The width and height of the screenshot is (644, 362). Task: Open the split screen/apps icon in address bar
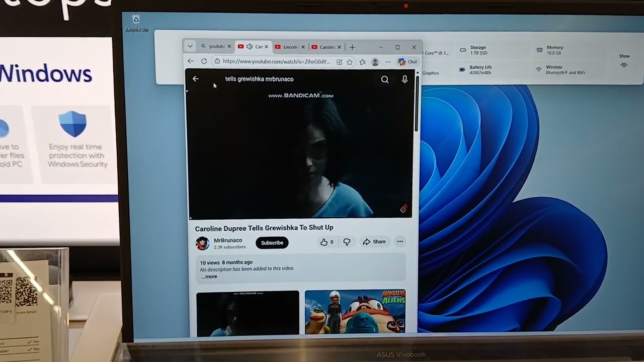click(x=340, y=62)
